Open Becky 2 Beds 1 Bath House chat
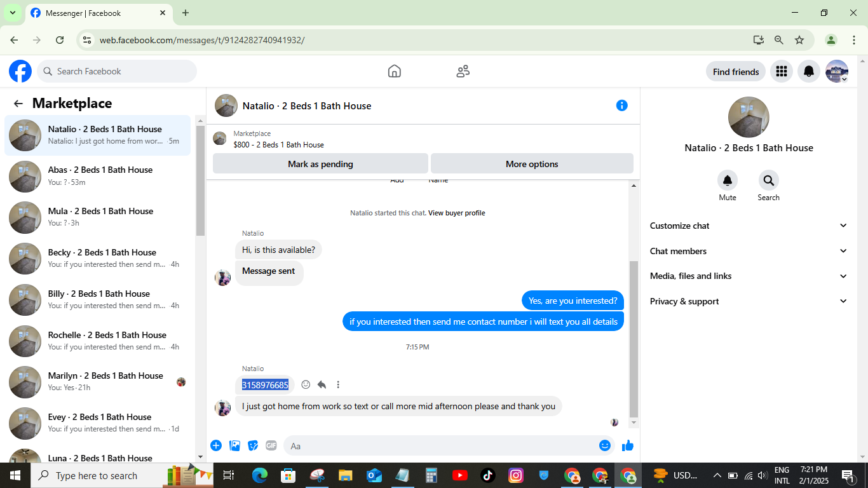Screen dimensions: 868x488 [x=97, y=259]
